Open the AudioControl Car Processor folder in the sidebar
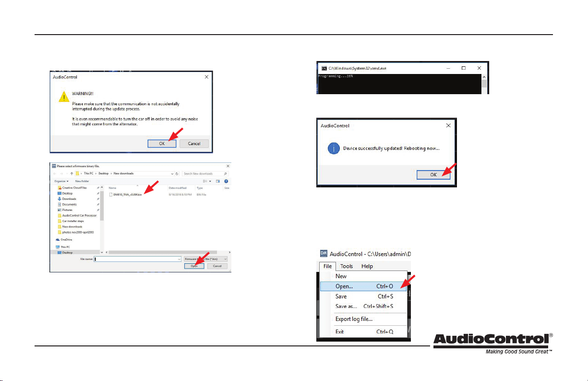Screen dimensions: 588x381 click(79, 215)
